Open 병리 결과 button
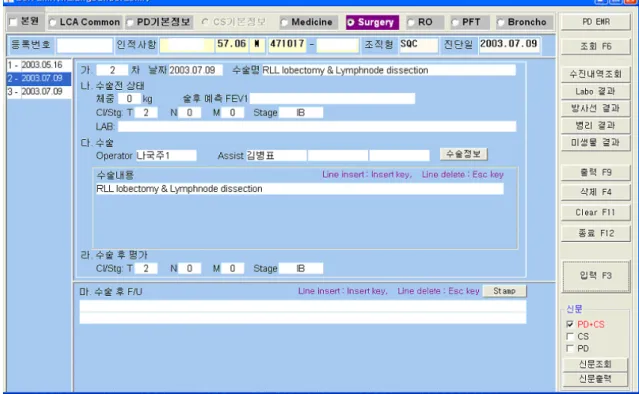This screenshot has width=639, height=394. point(595,125)
